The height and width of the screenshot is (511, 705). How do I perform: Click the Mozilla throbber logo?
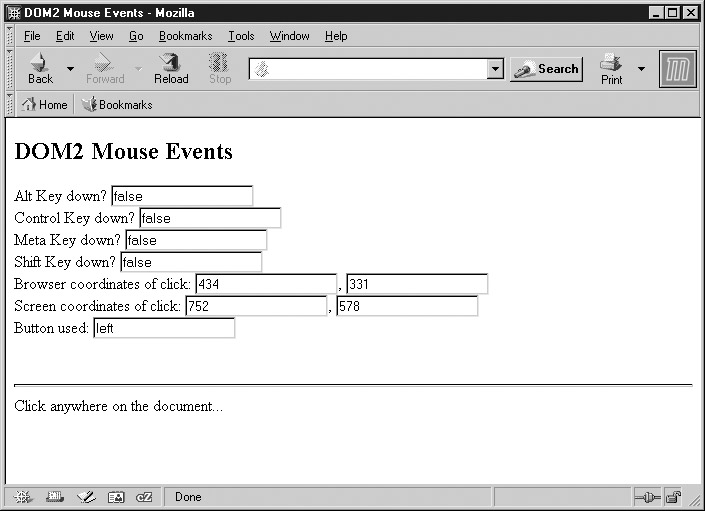(x=677, y=69)
